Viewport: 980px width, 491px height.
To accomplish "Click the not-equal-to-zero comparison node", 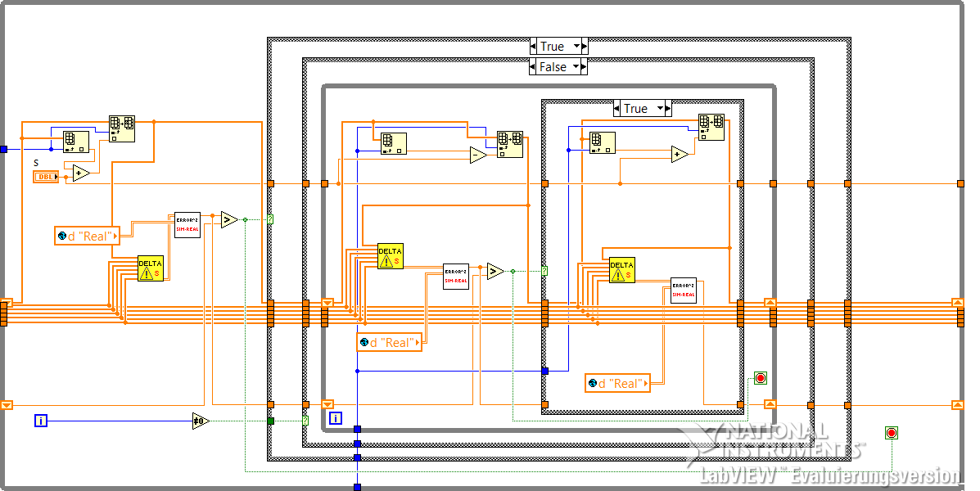I will (x=200, y=421).
